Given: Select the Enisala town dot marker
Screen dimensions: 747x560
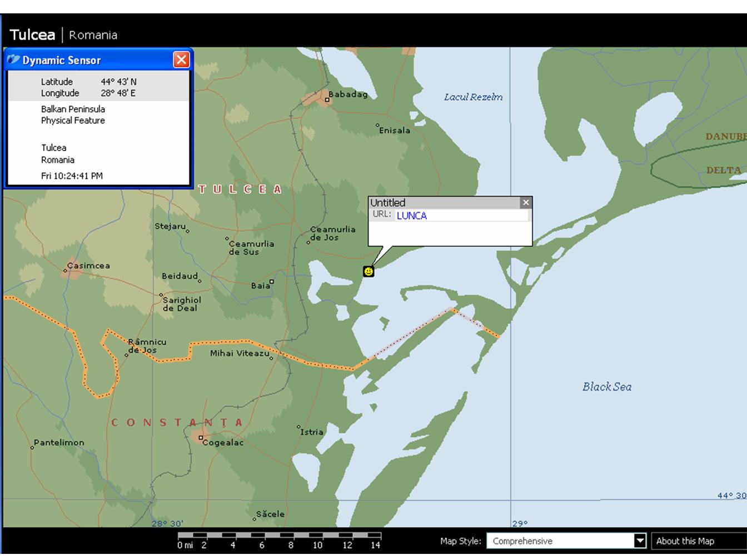Looking at the screenshot, I should 377,126.
